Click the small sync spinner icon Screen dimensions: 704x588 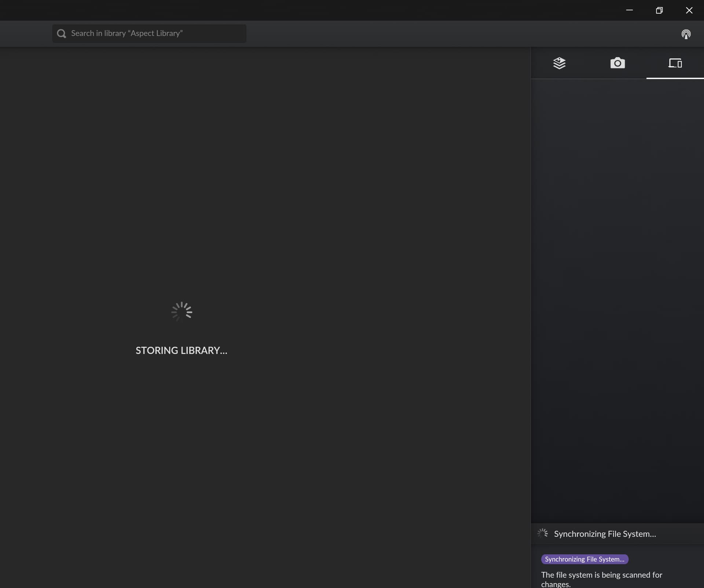[x=542, y=533]
